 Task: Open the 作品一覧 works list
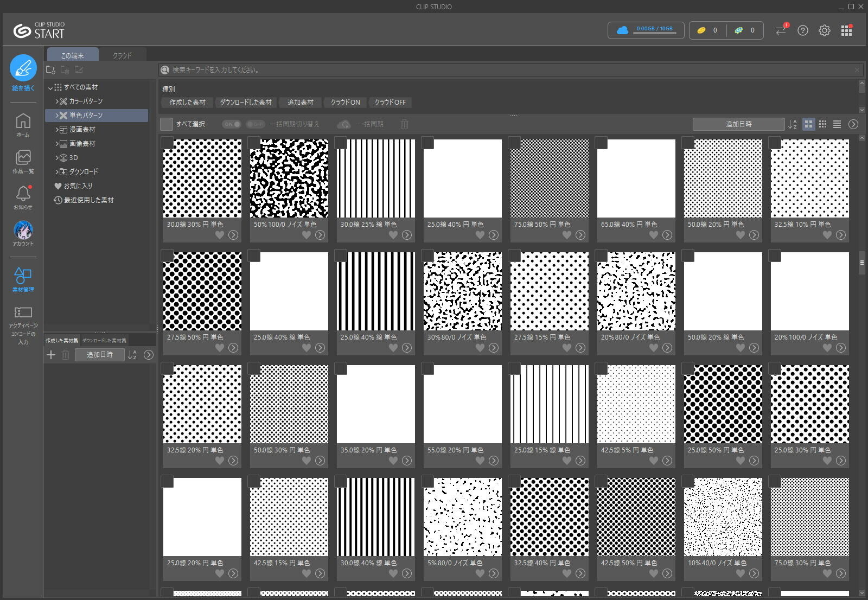pyautogui.click(x=23, y=161)
